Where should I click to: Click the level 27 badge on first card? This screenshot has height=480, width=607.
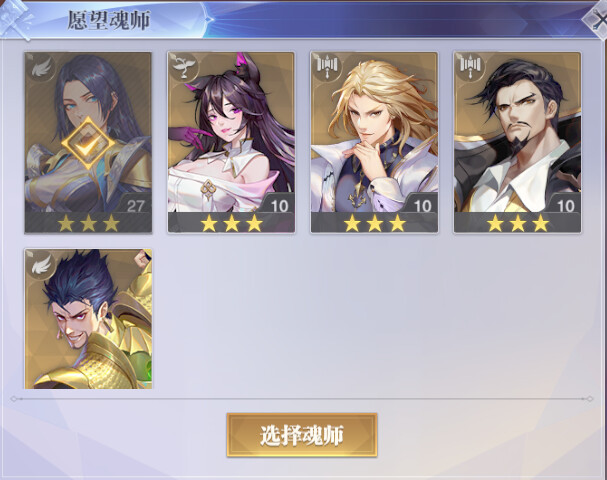pos(135,204)
